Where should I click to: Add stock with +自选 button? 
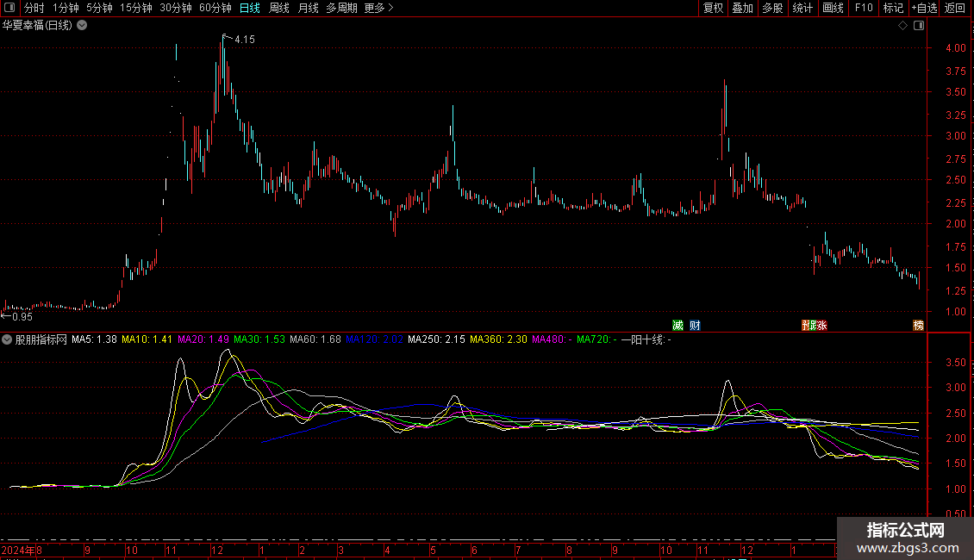pyautogui.click(x=924, y=8)
